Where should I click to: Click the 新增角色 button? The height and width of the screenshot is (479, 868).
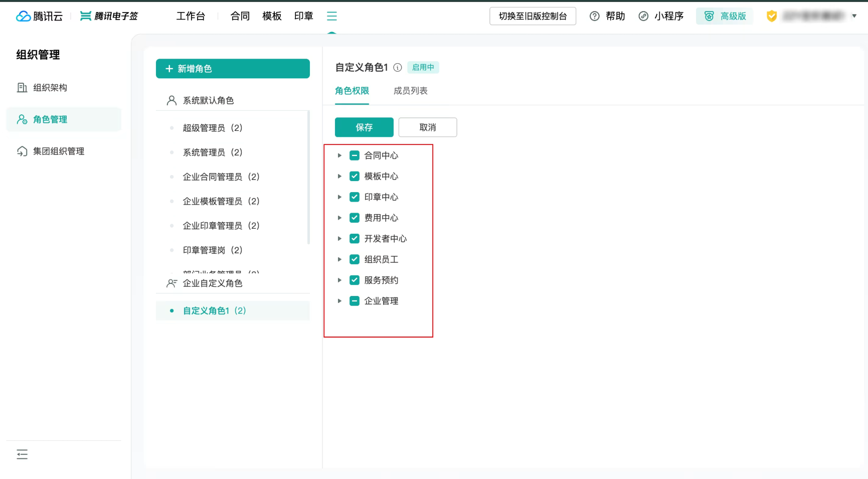coord(233,69)
